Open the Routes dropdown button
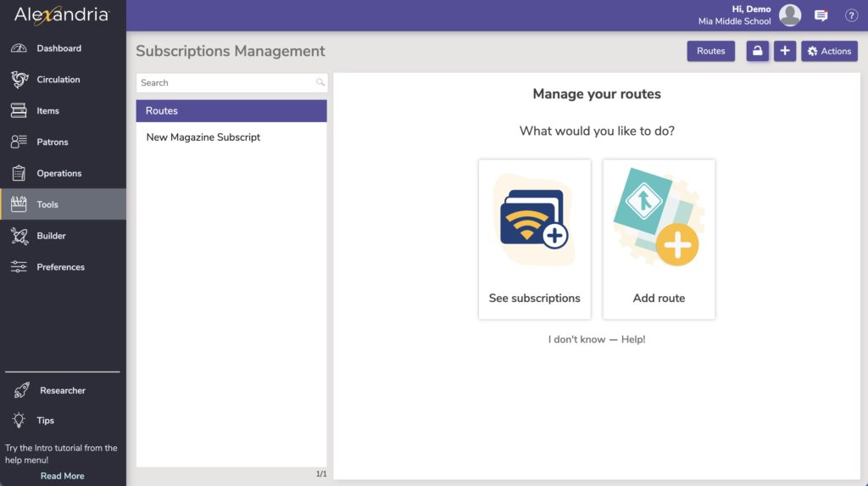The image size is (868, 486). pyautogui.click(x=710, y=51)
